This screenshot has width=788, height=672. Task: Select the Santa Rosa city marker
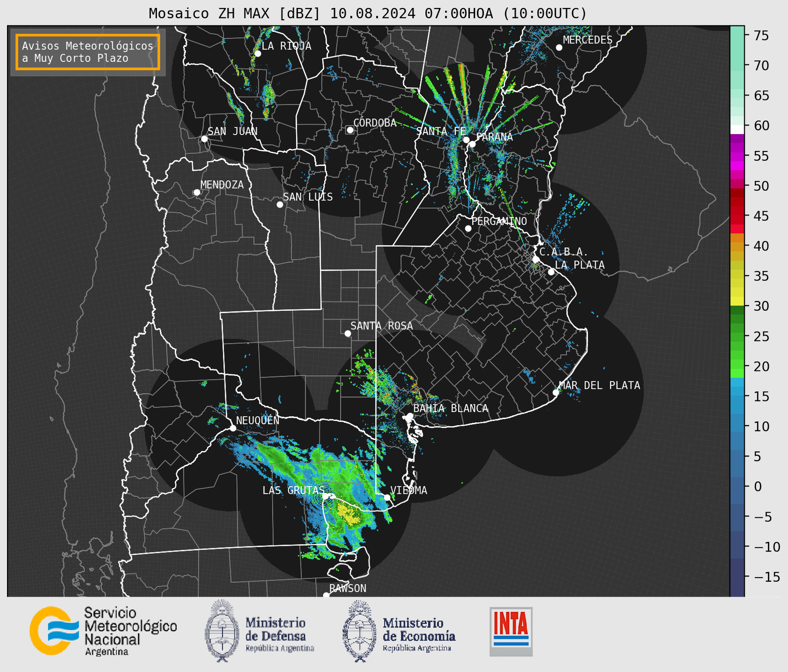(348, 334)
